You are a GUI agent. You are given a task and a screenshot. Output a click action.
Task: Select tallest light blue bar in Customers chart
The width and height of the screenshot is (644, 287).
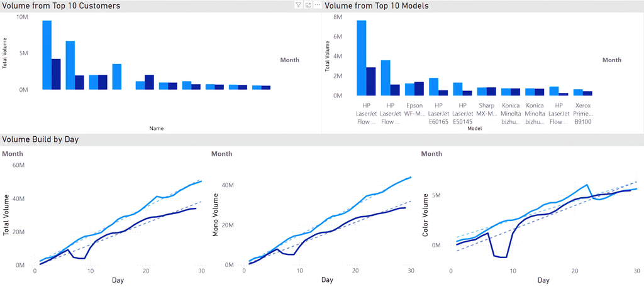[x=47, y=55]
